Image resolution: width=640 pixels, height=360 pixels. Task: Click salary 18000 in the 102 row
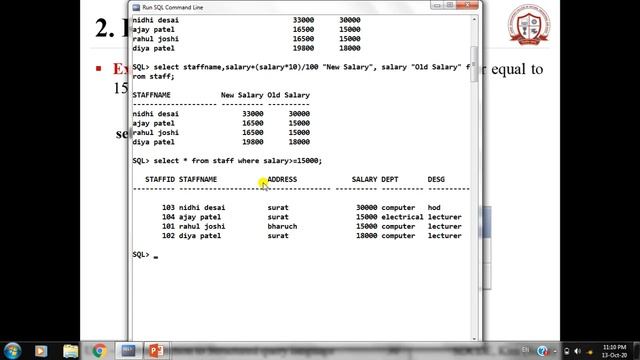click(x=367, y=236)
